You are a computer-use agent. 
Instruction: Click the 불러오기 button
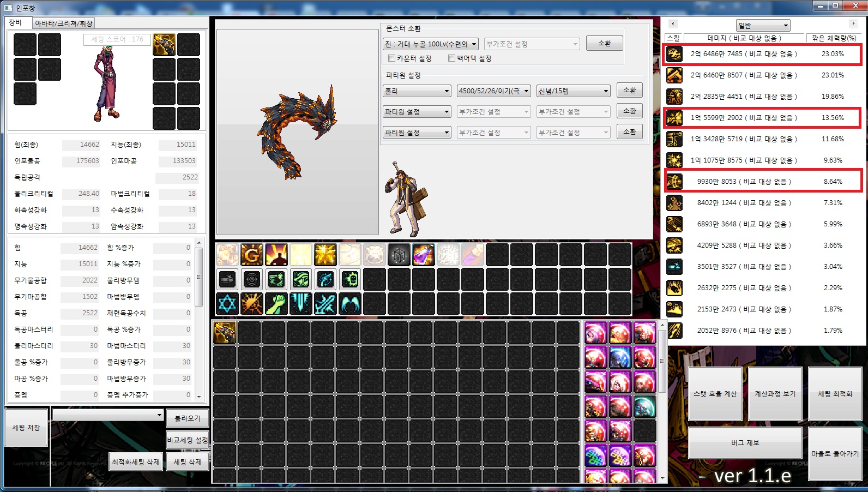click(188, 418)
